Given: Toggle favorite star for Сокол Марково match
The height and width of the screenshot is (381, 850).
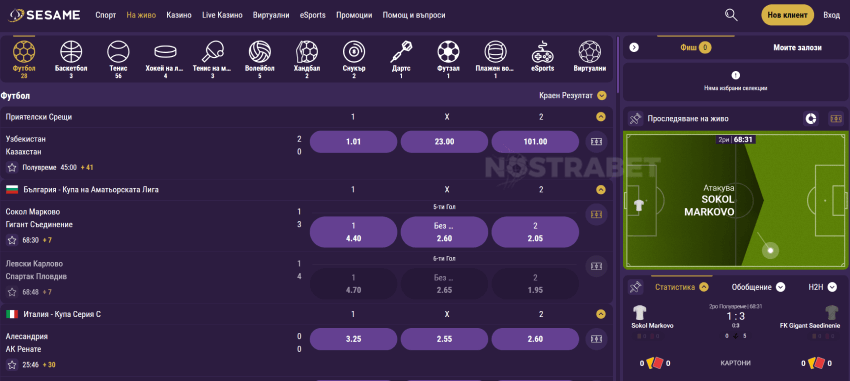Looking at the screenshot, I should 12,240.
